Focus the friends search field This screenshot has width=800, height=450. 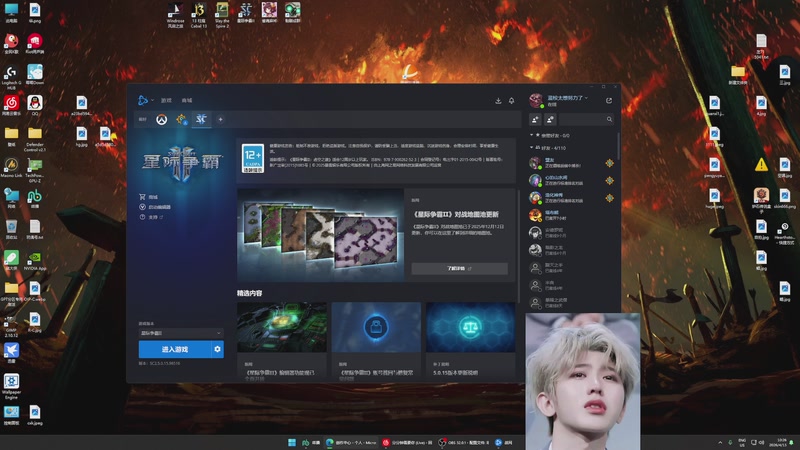[x=586, y=119]
